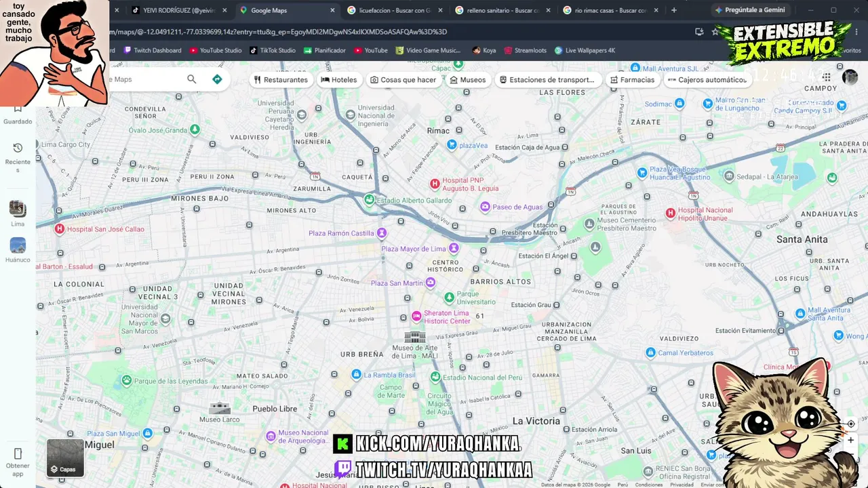This screenshot has width=868, height=488.
Task: Open the Koya bookmark
Action: 484,50
